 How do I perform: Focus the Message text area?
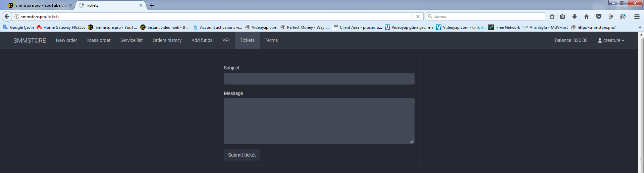[x=319, y=121]
